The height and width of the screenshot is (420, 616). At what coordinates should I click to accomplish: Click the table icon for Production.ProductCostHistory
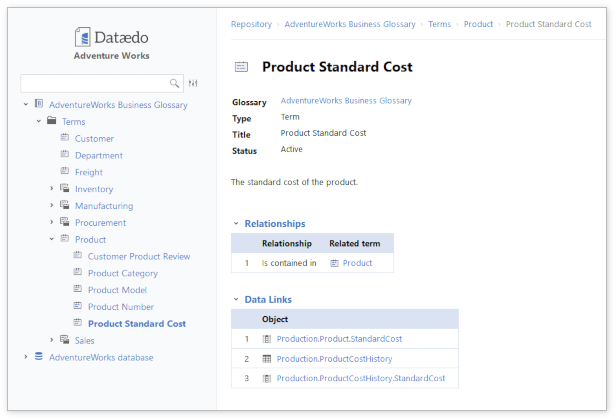click(267, 359)
